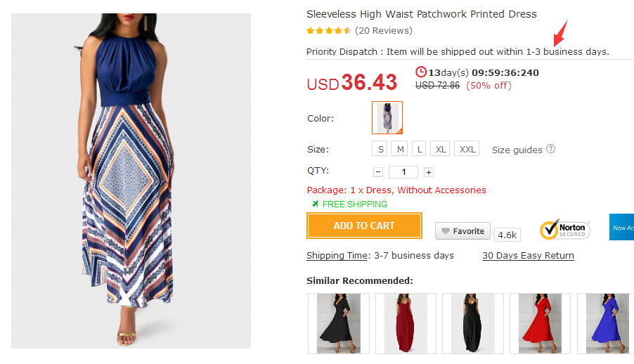Select size S
The height and width of the screenshot is (364, 634).
pos(380,149)
